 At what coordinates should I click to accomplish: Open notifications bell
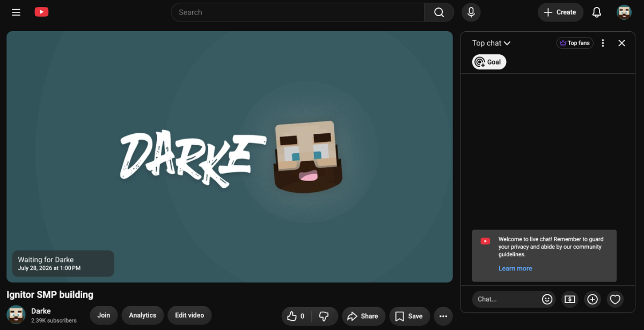[597, 12]
